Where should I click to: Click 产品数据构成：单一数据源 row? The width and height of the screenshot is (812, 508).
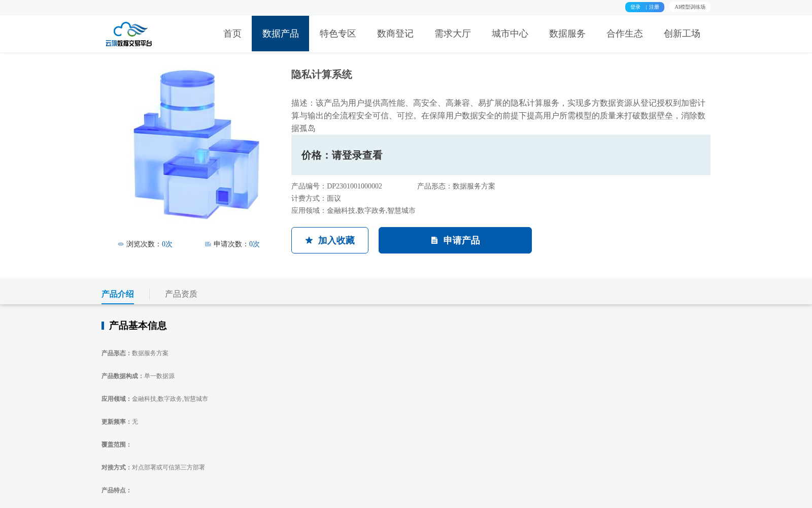point(138,376)
